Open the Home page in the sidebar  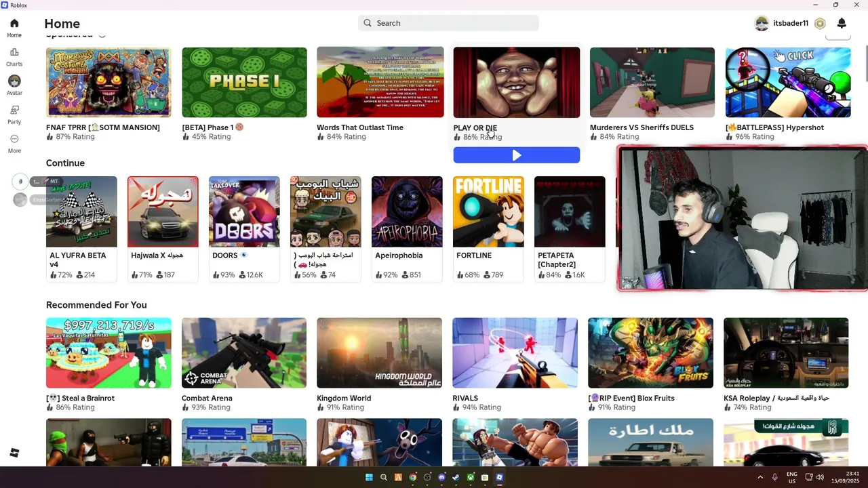click(x=14, y=28)
